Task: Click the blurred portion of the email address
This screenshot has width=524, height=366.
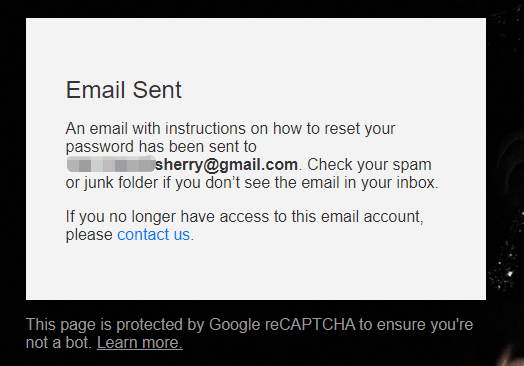Action: pyautogui.click(x=111, y=164)
